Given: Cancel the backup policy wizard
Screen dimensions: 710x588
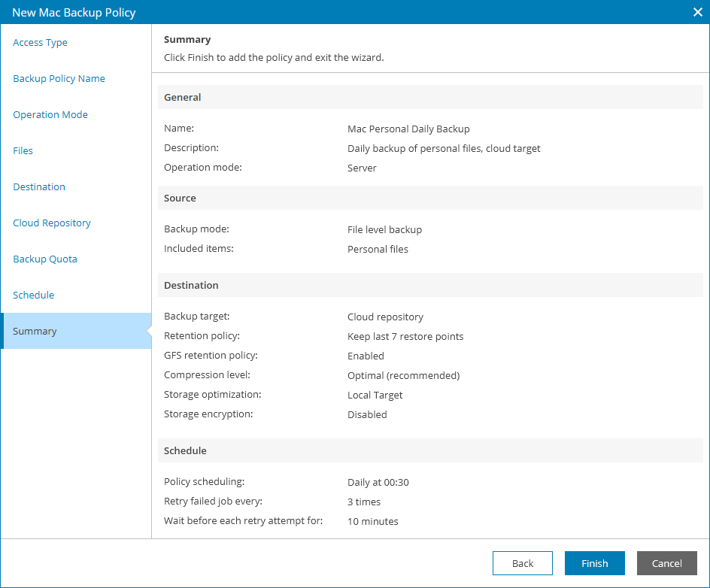Looking at the screenshot, I should coord(667,563).
